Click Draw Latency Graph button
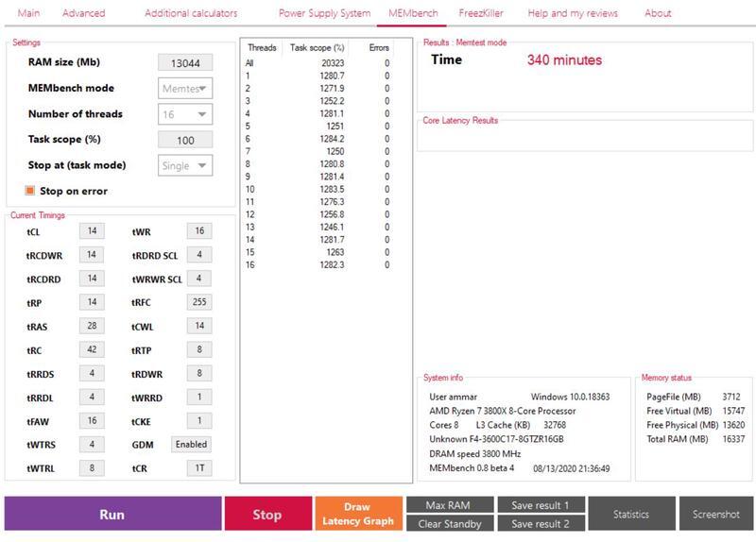This screenshot has height=542, width=756. (356, 515)
